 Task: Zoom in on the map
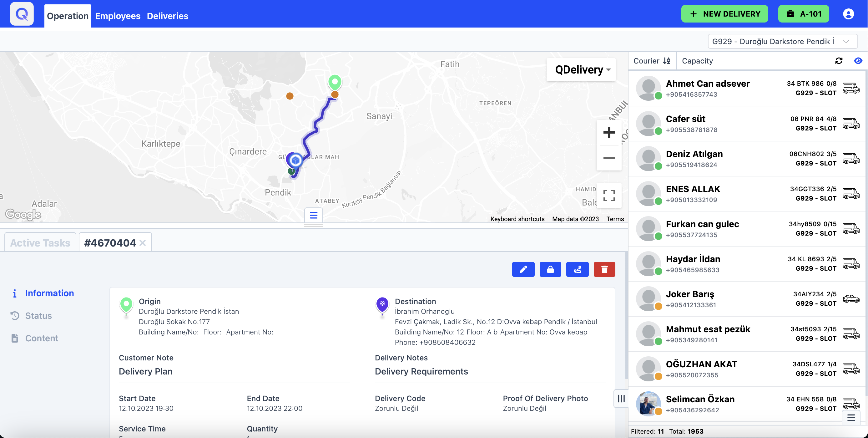point(609,132)
